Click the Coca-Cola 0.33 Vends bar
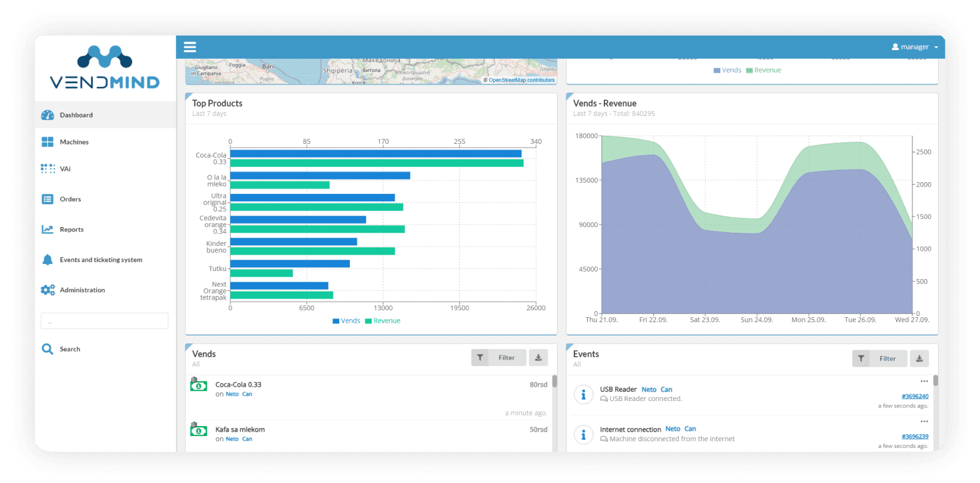 (x=375, y=153)
